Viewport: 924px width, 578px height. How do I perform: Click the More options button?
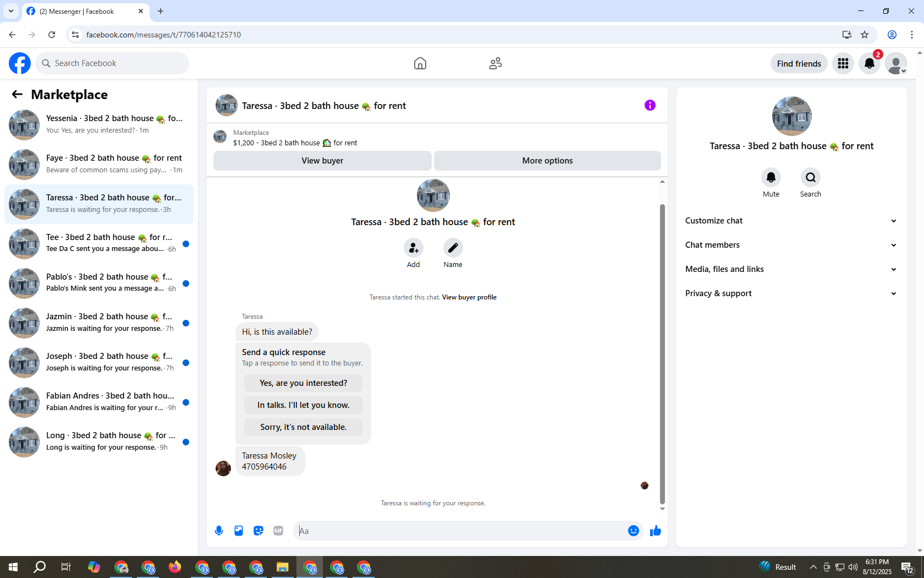click(547, 161)
